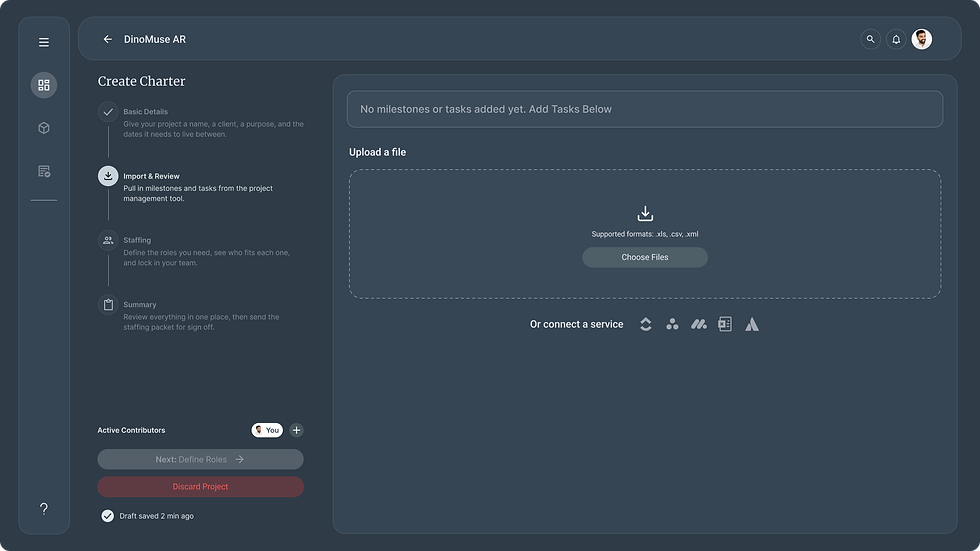Select the Basic Details checkmark step icon
980x551 pixels.
(108, 112)
